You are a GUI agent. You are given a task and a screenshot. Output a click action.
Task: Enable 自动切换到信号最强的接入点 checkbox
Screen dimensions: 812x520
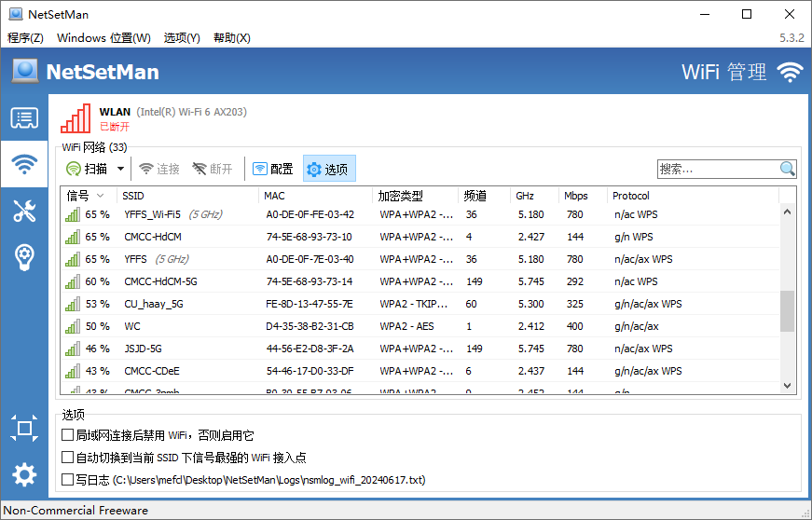tap(67, 457)
